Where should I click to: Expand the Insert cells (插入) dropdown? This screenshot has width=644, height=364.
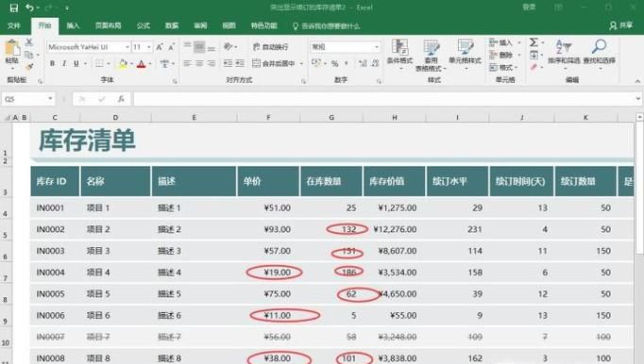[518, 42]
